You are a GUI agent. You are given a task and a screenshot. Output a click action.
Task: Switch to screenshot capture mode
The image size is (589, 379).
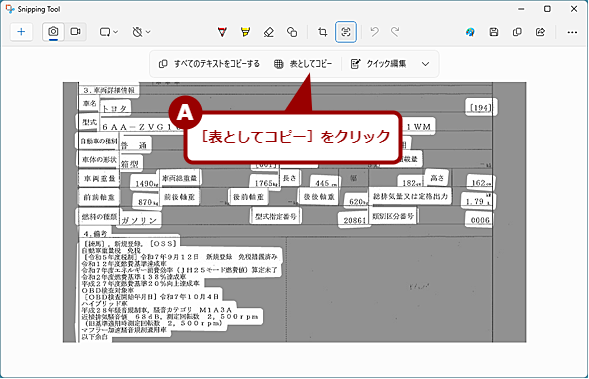(53, 32)
